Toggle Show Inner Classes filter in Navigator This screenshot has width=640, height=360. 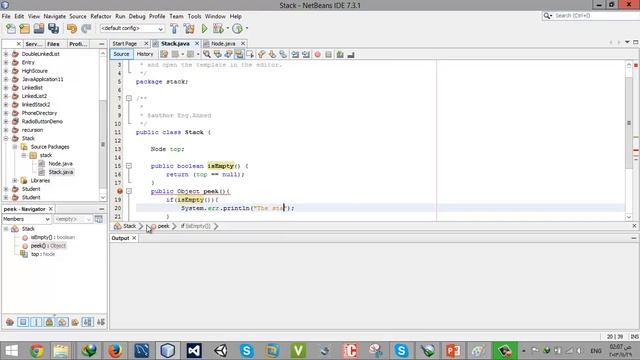(62, 322)
